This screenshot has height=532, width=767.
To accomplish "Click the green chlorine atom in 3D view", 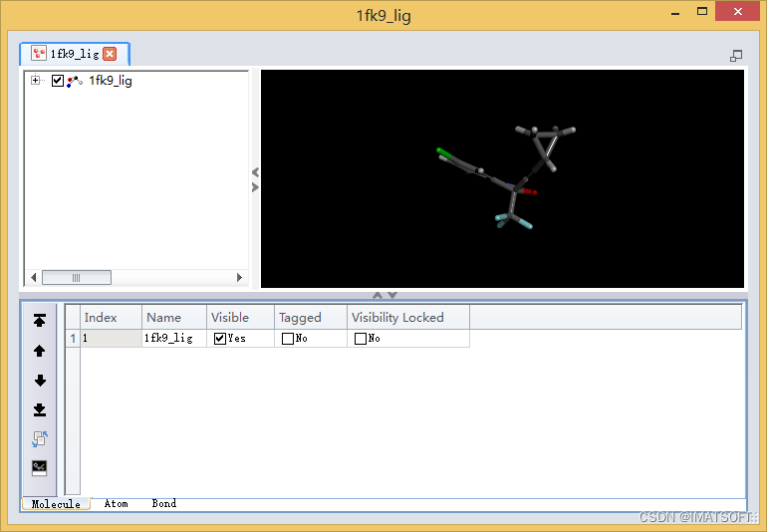I will pyautogui.click(x=441, y=152).
